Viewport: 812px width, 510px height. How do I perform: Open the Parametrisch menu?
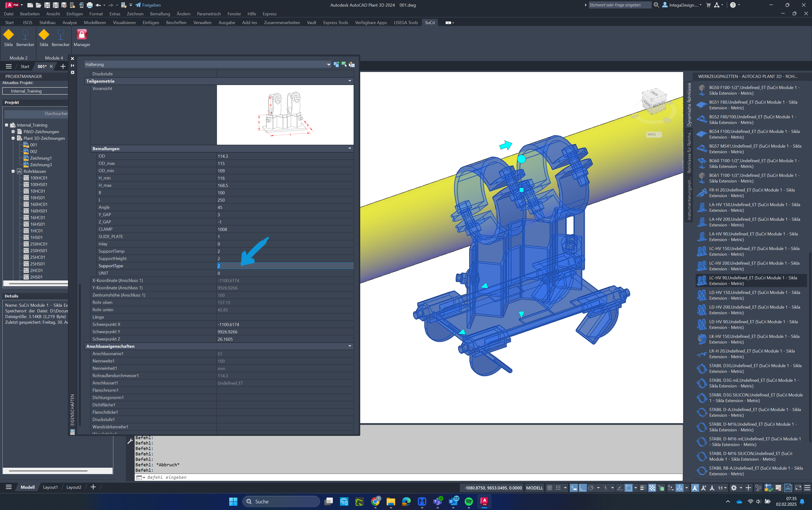tap(209, 14)
